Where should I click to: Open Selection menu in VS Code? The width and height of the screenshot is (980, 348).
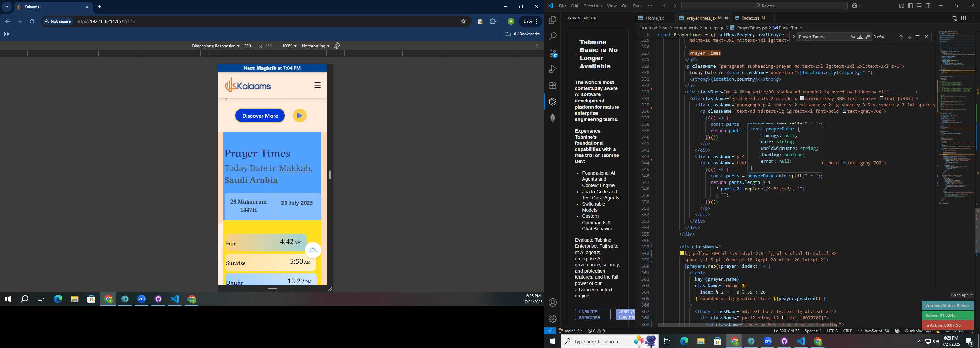coord(593,6)
